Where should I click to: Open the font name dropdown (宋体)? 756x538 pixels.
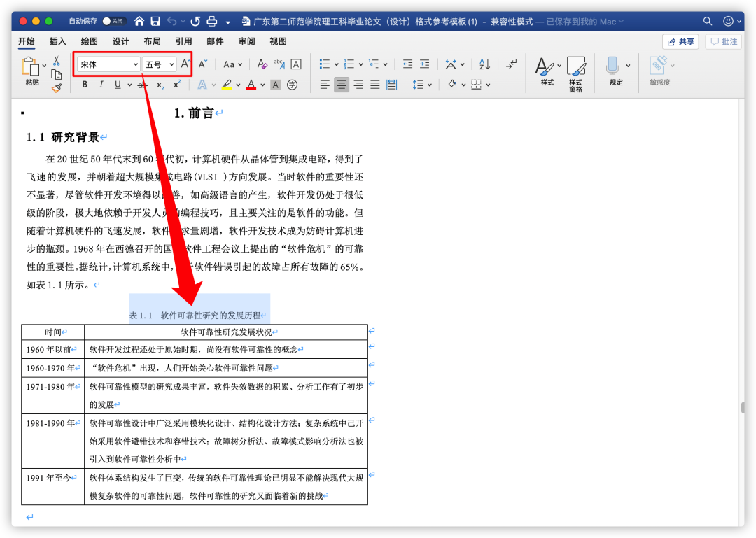point(136,64)
